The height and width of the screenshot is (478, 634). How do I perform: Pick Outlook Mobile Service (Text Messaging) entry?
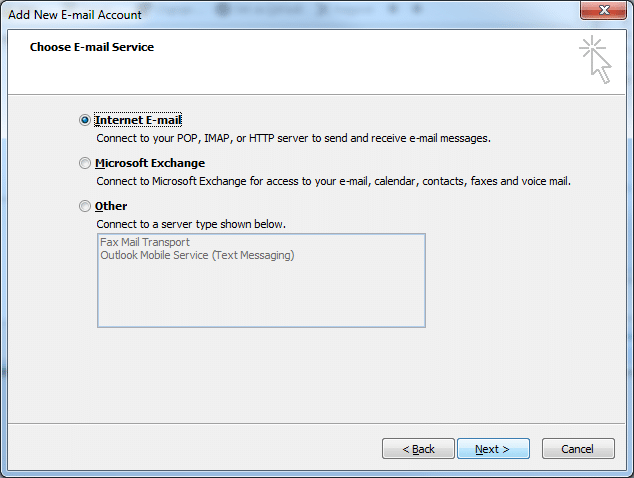point(197,255)
